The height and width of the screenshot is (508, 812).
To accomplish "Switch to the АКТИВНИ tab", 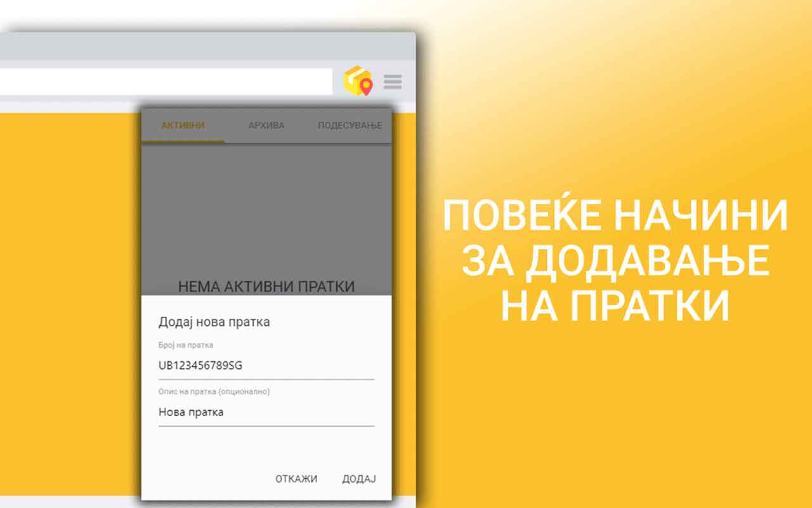I will pyautogui.click(x=183, y=126).
